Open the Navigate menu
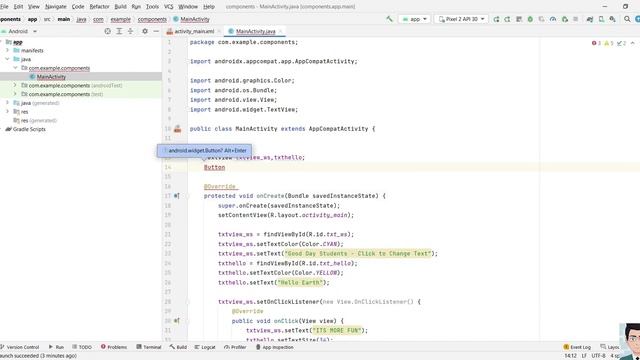The width and height of the screenshot is (640, 360). (56, 7)
